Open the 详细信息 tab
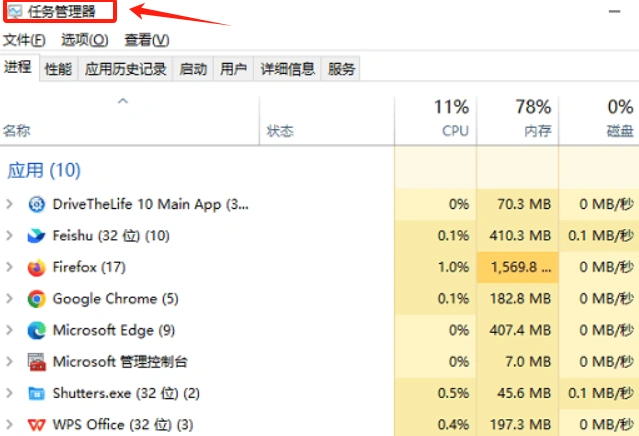This screenshot has height=436, width=639. click(288, 69)
